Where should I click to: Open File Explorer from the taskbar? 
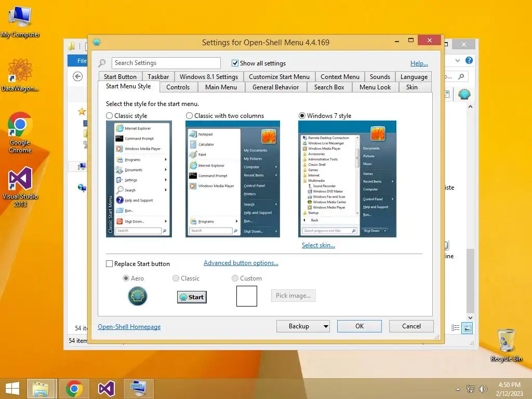[41, 389]
